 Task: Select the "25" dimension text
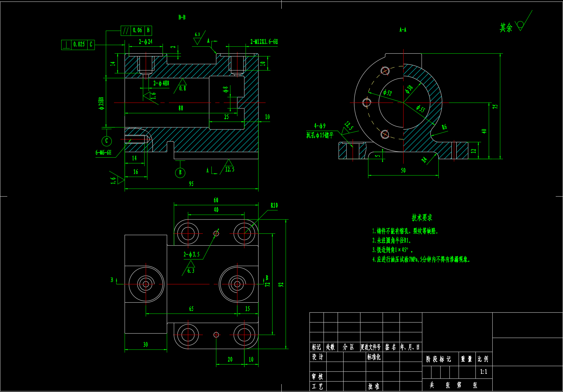[226, 117]
